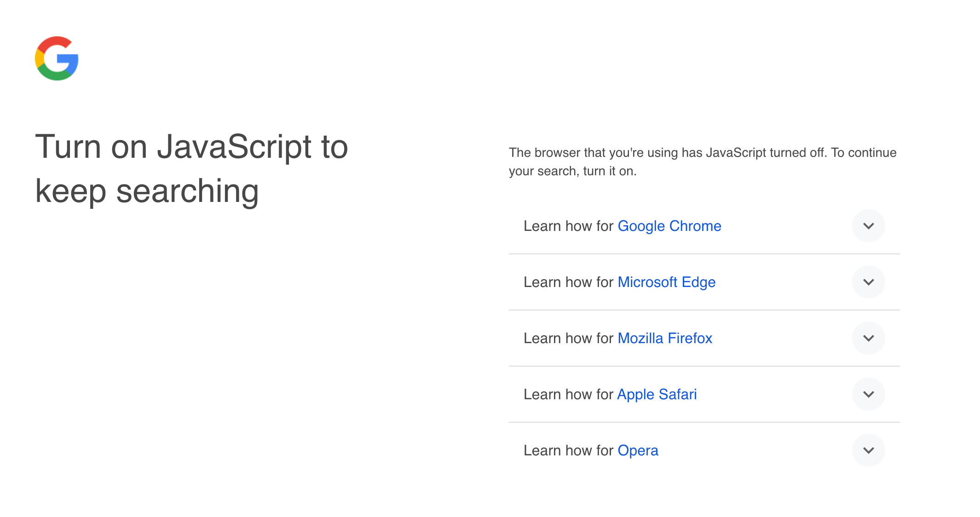Image resolution: width=980 pixels, height=517 pixels.
Task: Click 'Learn how for' text in Safari row
Action: click(x=568, y=394)
